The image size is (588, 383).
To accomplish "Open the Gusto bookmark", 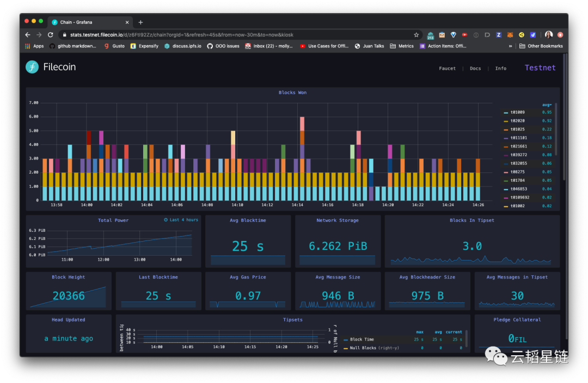I will pos(114,46).
